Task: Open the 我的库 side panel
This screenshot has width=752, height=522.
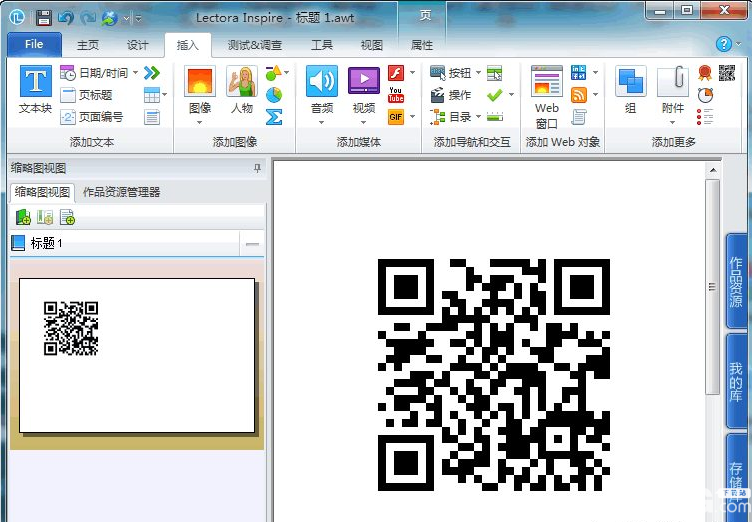Action: 736,382
